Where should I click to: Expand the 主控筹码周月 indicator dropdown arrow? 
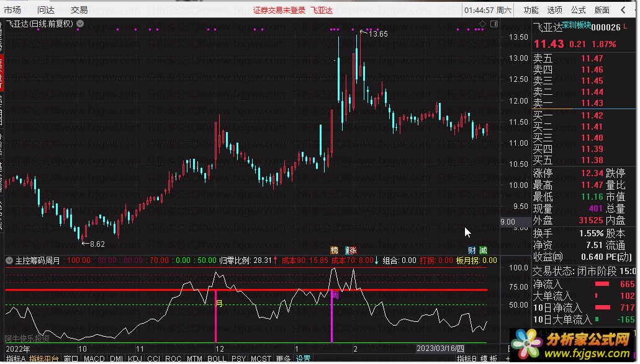pyautogui.click(x=9, y=260)
